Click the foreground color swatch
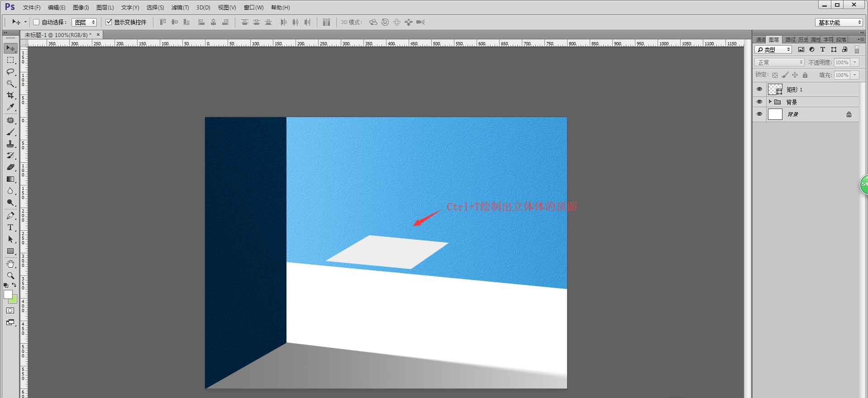The height and width of the screenshot is (398, 868). (x=8, y=294)
